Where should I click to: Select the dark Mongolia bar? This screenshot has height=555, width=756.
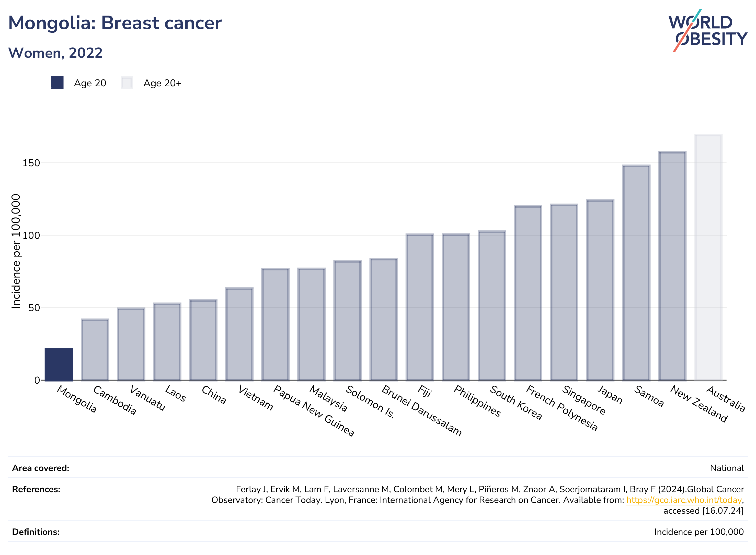tap(59, 364)
